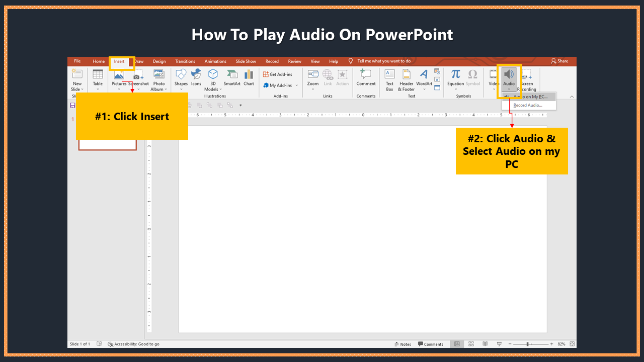
Task: Open the My Add-ins dropdown arrow
Action: tap(297, 85)
